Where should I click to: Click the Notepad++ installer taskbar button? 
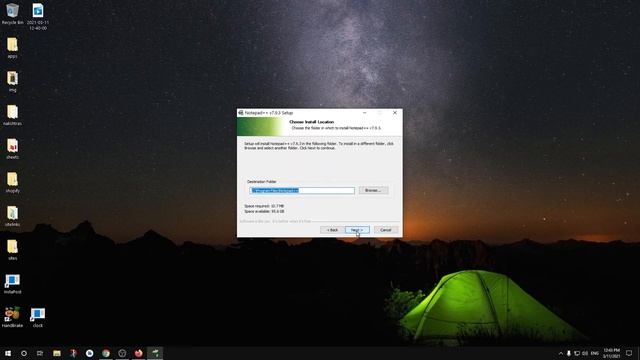click(155, 353)
